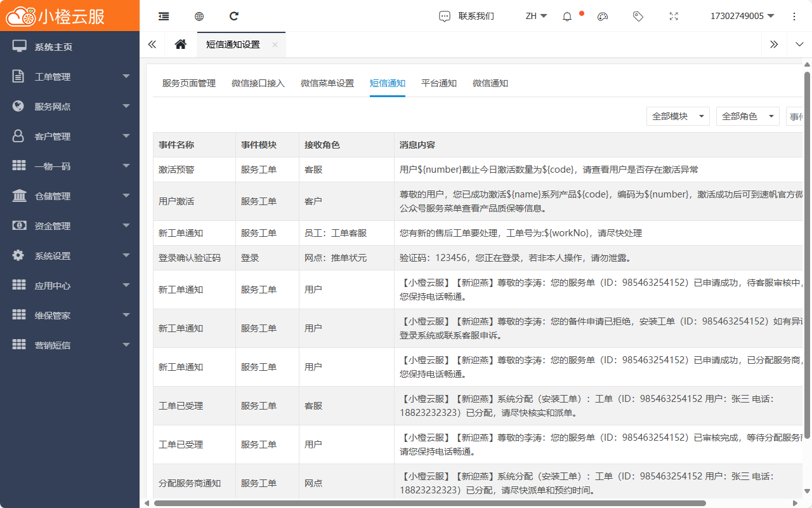Expand the 工单管理 menu arrow
Viewport: 812px width, 508px height.
(x=126, y=76)
